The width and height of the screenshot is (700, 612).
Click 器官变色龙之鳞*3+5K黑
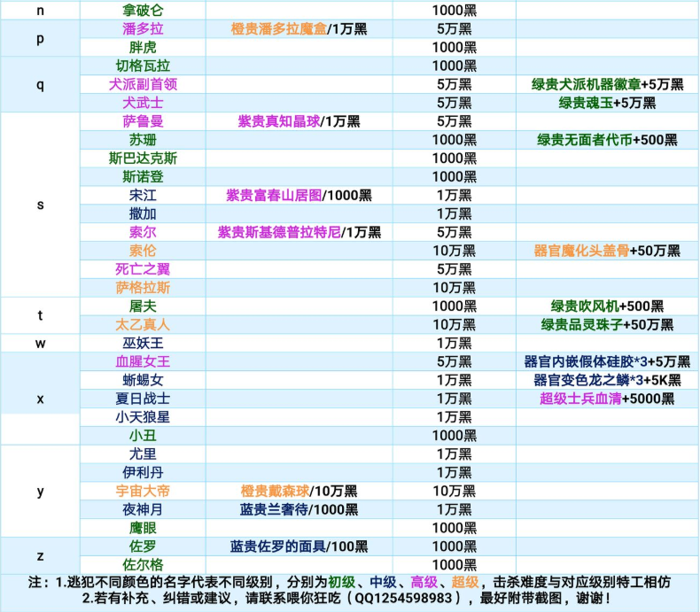point(607,380)
